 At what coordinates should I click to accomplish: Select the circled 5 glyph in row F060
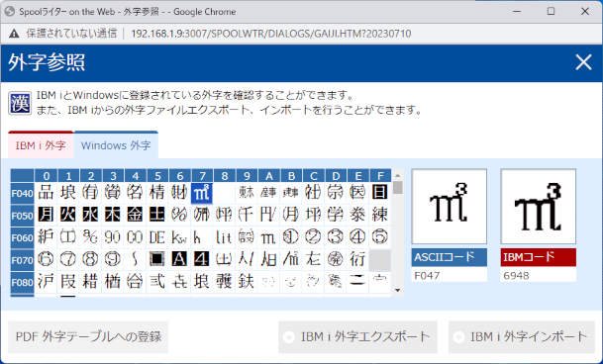coord(380,237)
